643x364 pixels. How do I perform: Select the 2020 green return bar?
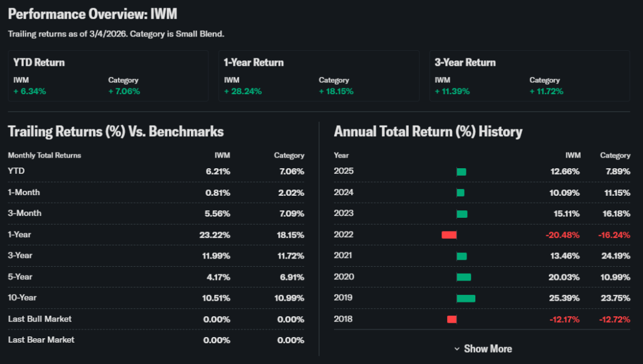click(x=463, y=277)
